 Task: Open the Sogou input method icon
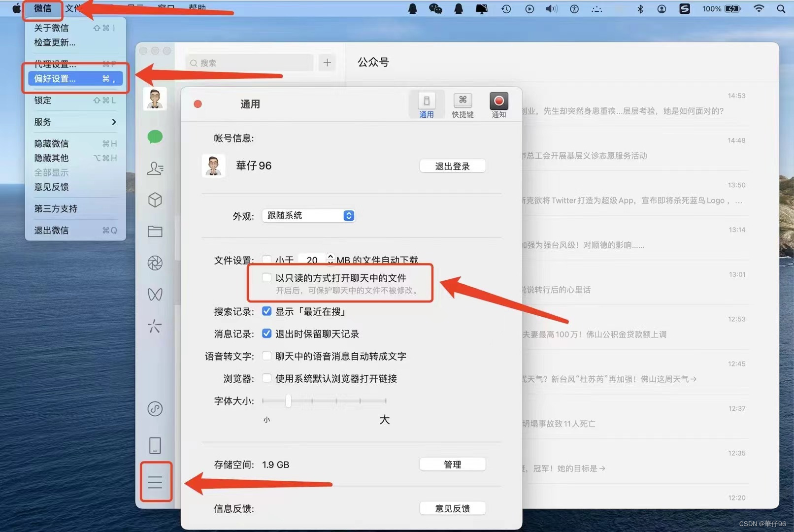pos(685,8)
